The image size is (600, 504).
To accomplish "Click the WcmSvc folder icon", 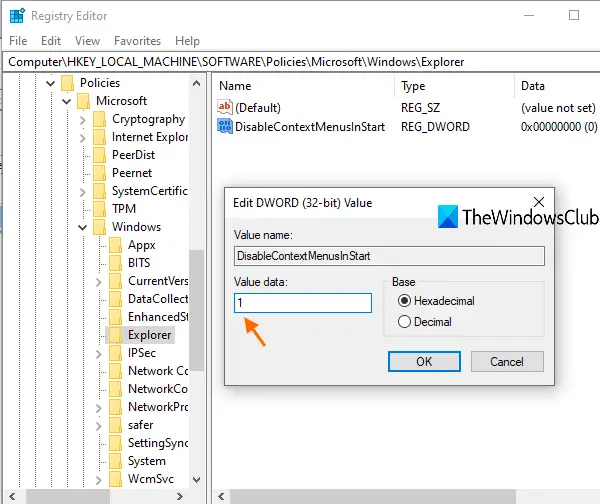I will pyautogui.click(x=116, y=479).
